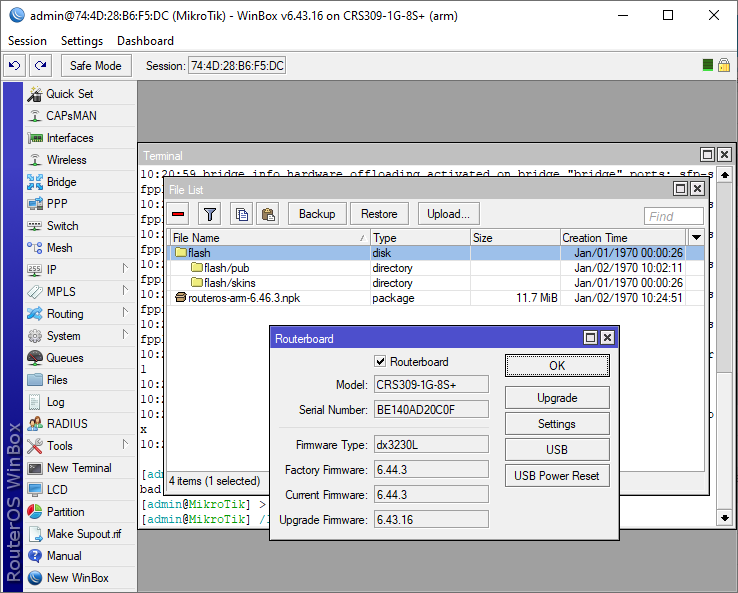Copy the selected file in File List
Viewport: 738px width, 593px height.
tap(241, 214)
